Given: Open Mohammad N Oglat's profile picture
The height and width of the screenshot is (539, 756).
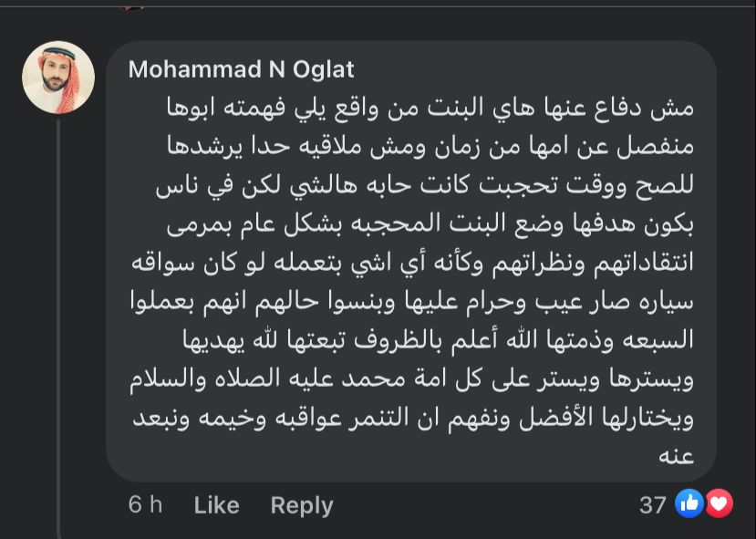Looking at the screenshot, I should point(58,78).
